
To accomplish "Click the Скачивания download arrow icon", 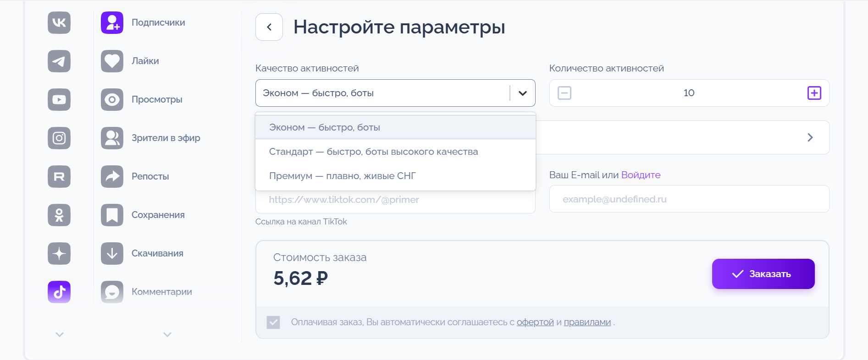I will pos(112,253).
